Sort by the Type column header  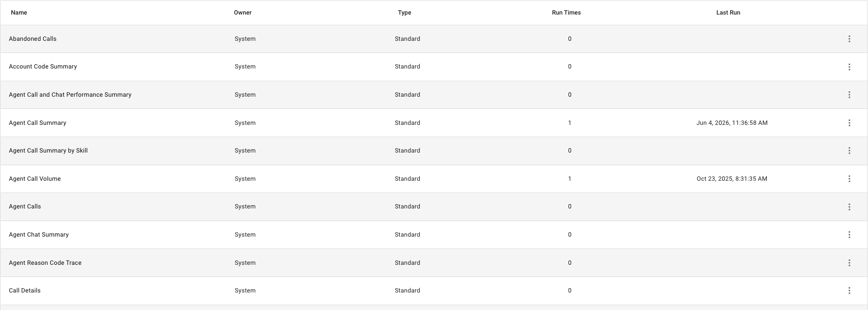pyautogui.click(x=405, y=13)
